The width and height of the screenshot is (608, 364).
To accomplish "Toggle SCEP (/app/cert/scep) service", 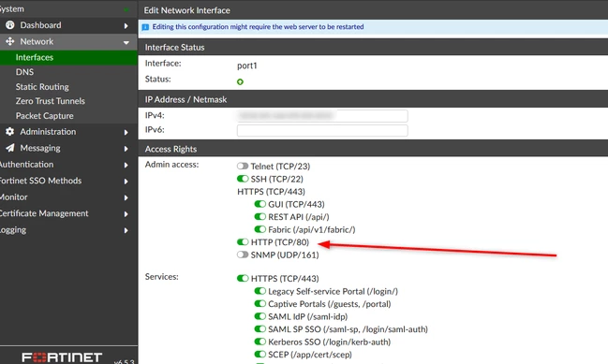I will click(x=260, y=355).
